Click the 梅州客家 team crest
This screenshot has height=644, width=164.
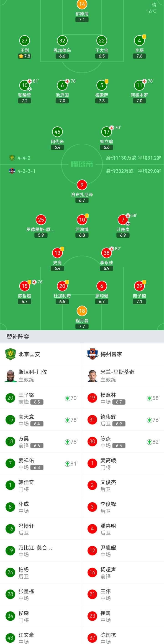92,354
